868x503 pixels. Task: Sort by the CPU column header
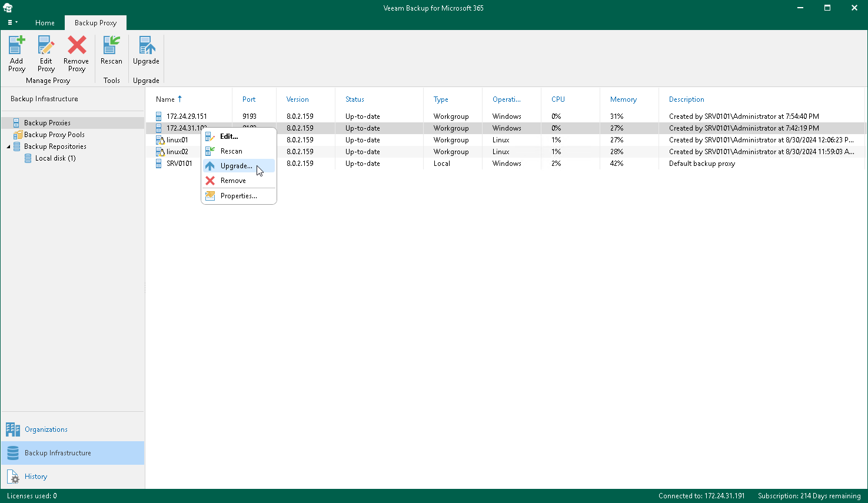coord(558,99)
